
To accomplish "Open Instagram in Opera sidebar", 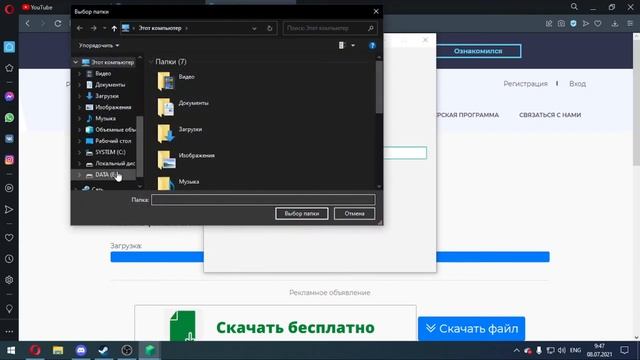I will [x=9, y=160].
